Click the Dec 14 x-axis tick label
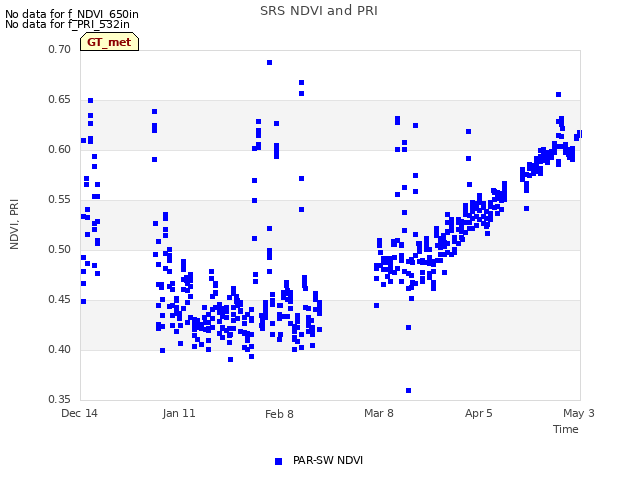The width and height of the screenshot is (640, 480). point(80,413)
